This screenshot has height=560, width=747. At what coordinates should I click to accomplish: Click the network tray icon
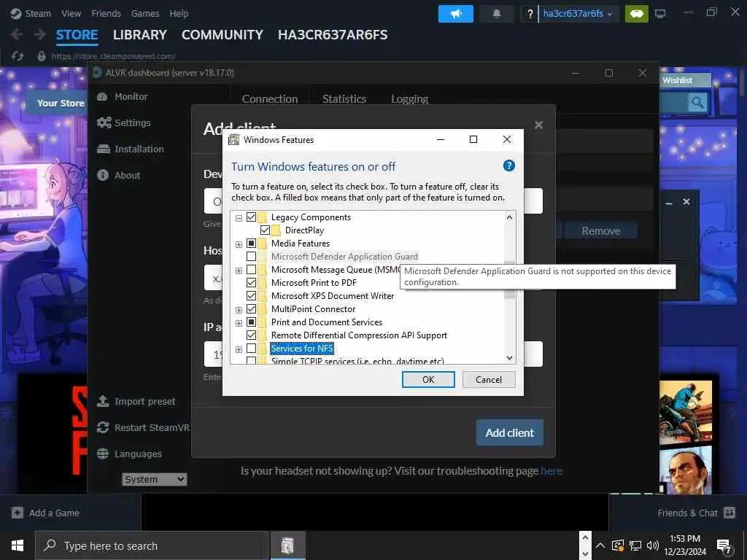point(635,545)
